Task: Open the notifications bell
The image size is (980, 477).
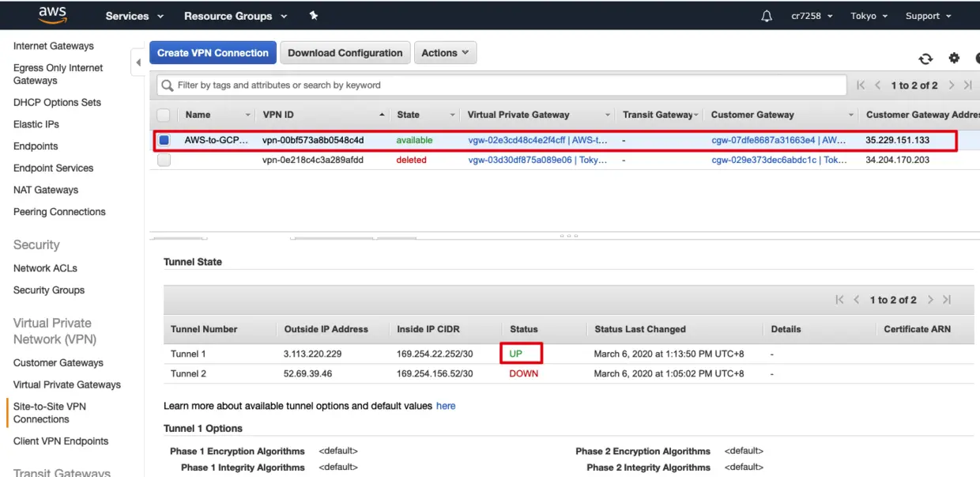Action: point(767,16)
